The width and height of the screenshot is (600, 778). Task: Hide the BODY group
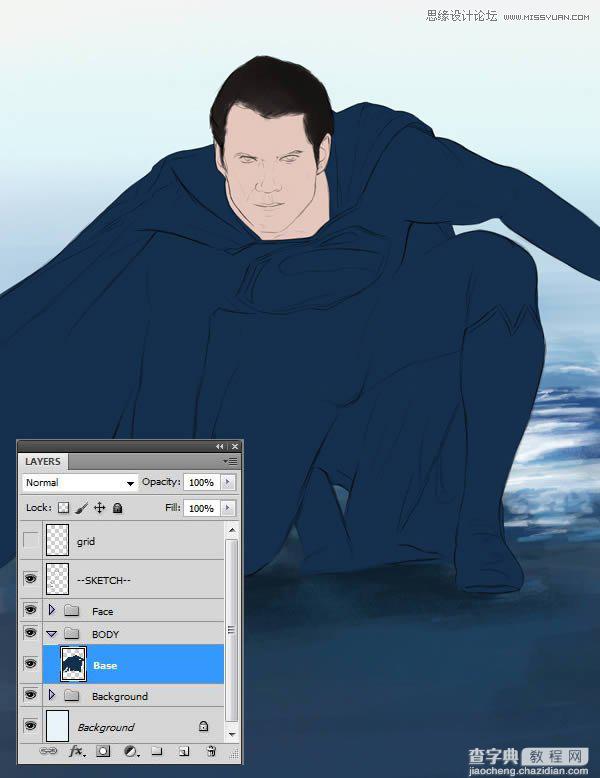[x=30, y=633]
